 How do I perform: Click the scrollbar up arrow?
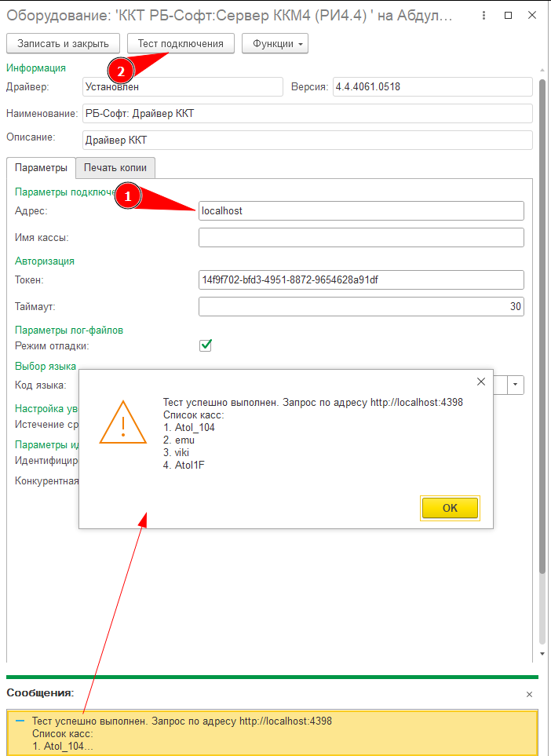click(542, 71)
